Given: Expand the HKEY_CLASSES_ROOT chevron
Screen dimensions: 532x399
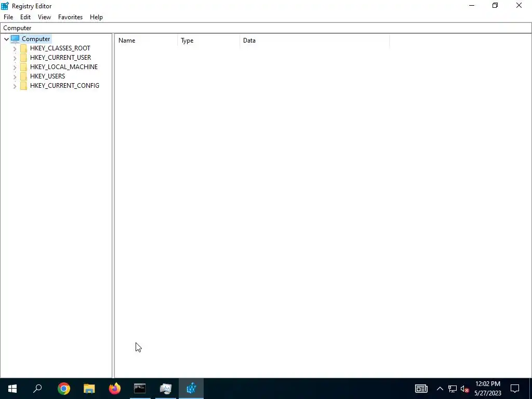Looking at the screenshot, I should pyautogui.click(x=15, y=48).
